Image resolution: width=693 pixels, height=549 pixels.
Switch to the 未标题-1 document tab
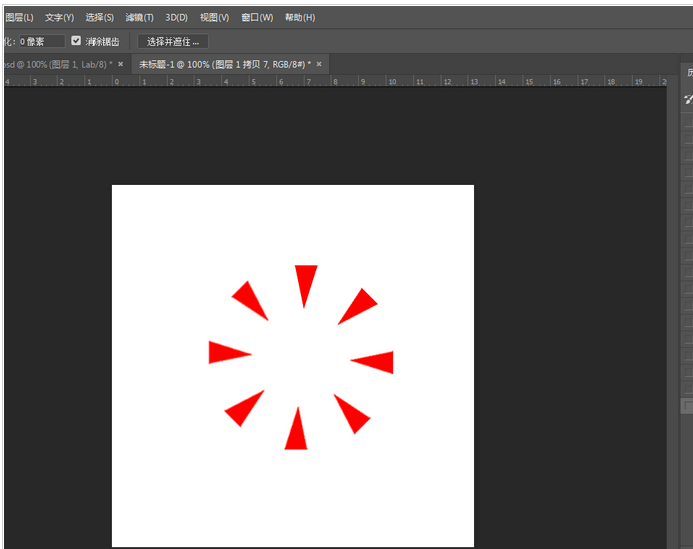[x=224, y=64]
